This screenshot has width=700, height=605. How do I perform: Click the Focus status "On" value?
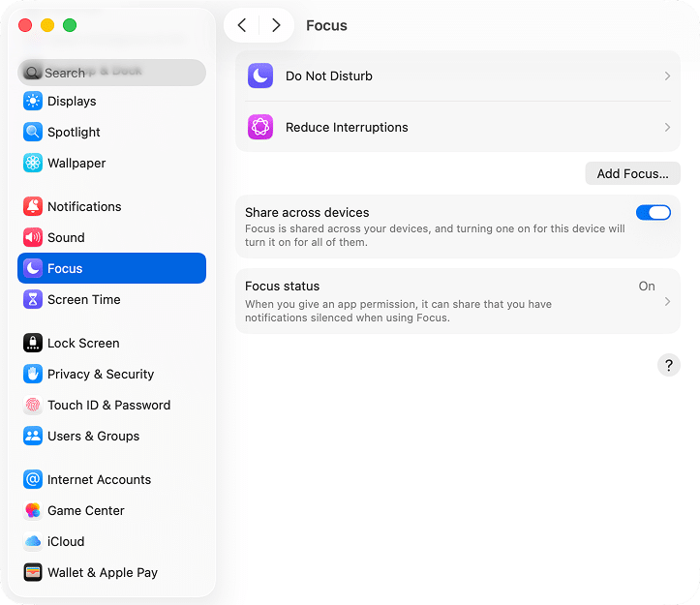pyautogui.click(x=647, y=286)
